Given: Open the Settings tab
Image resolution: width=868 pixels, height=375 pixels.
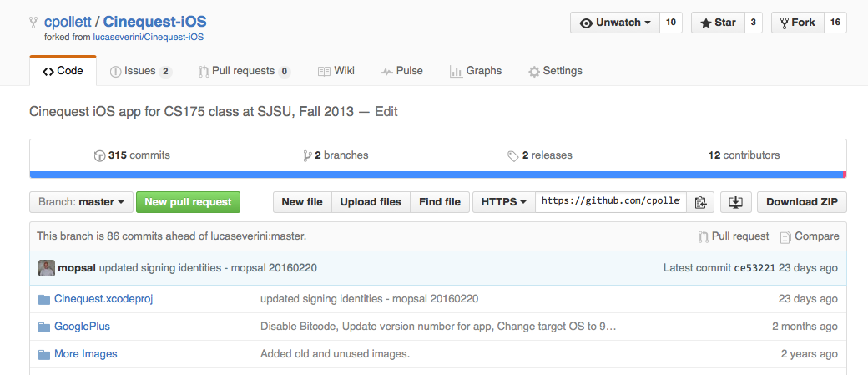Looking at the screenshot, I should click(555, 71).
